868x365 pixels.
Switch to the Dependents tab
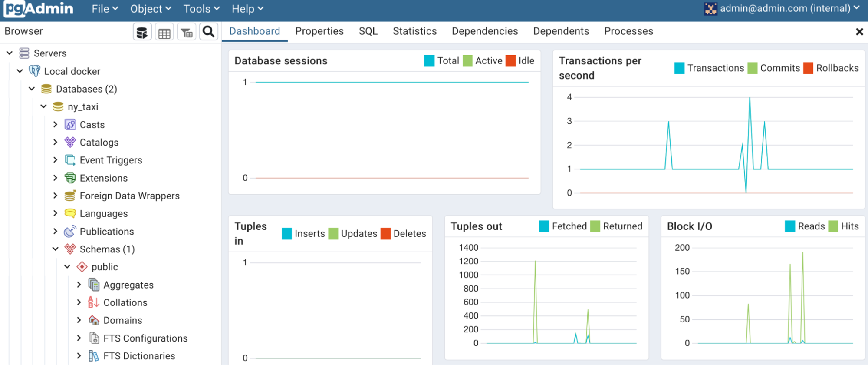[x=561, y=31]
